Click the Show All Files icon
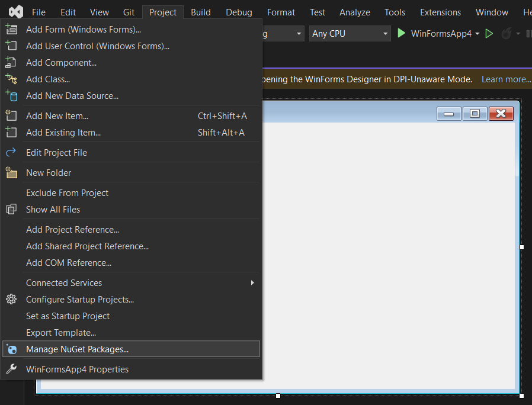This screenshot has height=405, width=532. 11,209
